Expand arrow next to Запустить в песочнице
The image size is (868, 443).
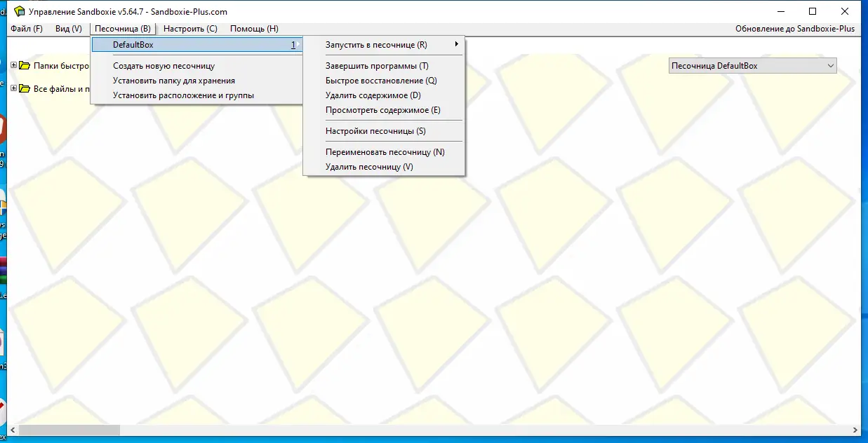click(457, 45)
